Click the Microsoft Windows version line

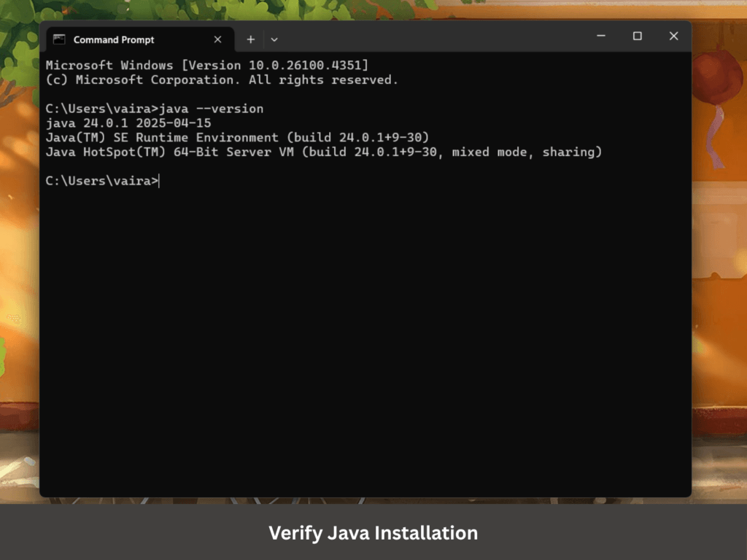coord(207,65)
